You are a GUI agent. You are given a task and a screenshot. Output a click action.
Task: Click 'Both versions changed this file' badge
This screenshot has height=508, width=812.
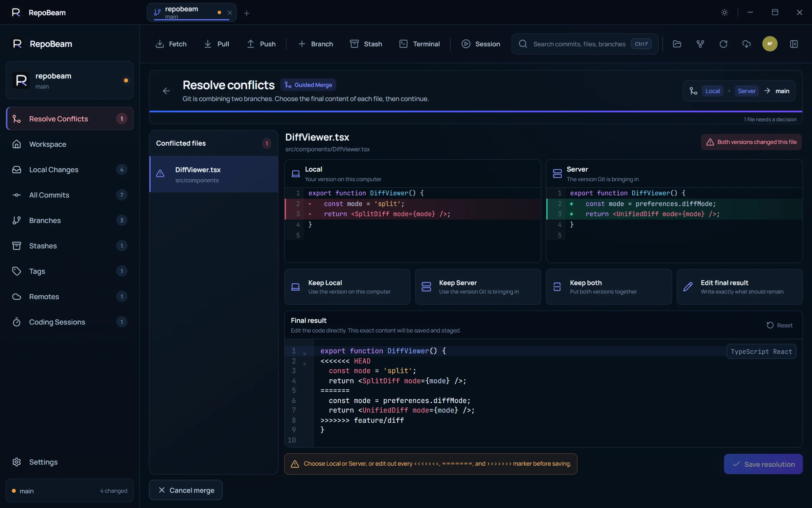tap(751, 142)
